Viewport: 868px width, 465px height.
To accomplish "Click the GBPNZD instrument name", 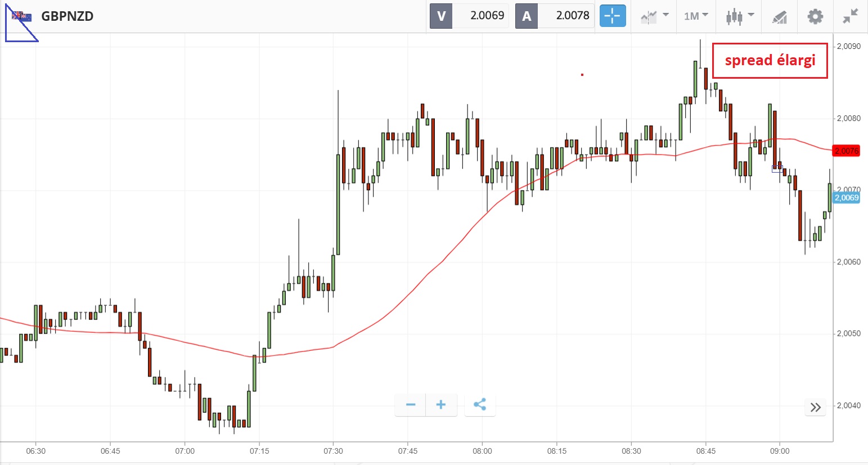I will (68, 16).
